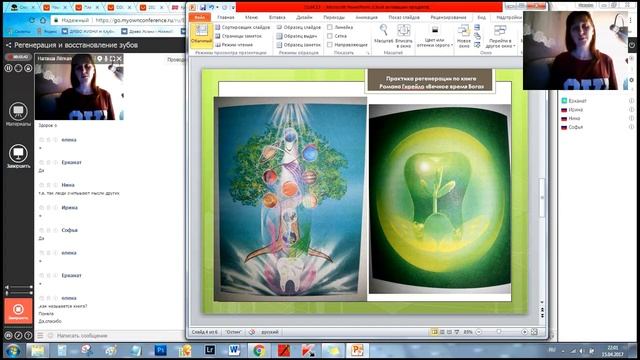
Task: Click New Window (Новое окно) button
Action: (464, 36)
